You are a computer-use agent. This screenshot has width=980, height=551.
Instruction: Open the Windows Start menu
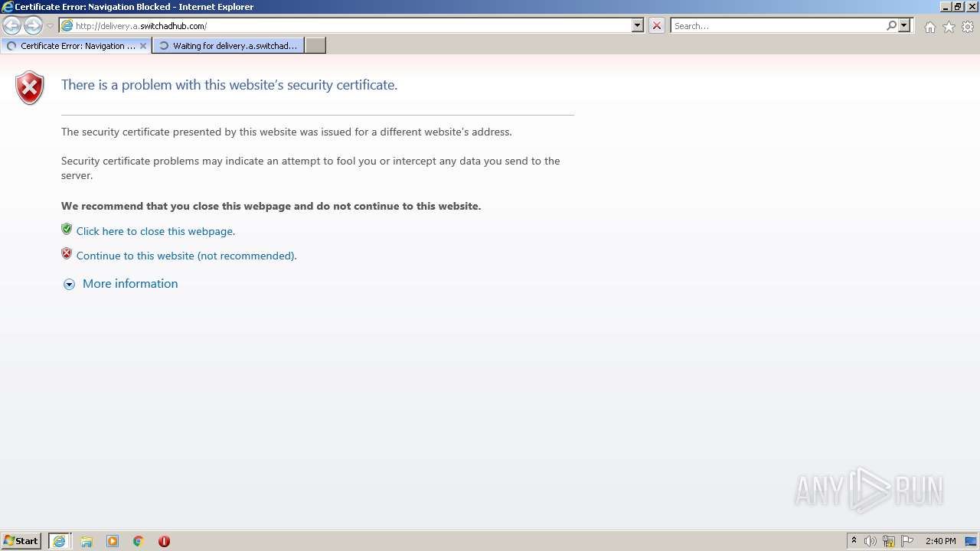pyautogui.click(x=21, y=540)
